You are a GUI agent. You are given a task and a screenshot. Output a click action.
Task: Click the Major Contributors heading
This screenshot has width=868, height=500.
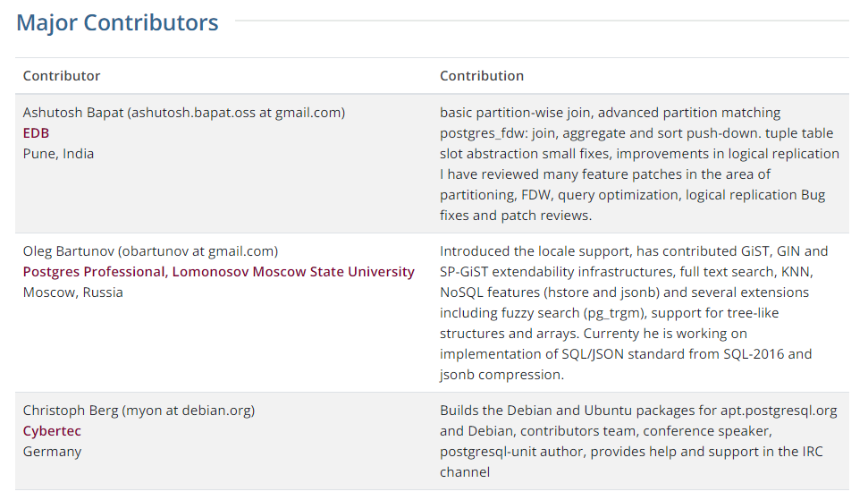(117, 22)
